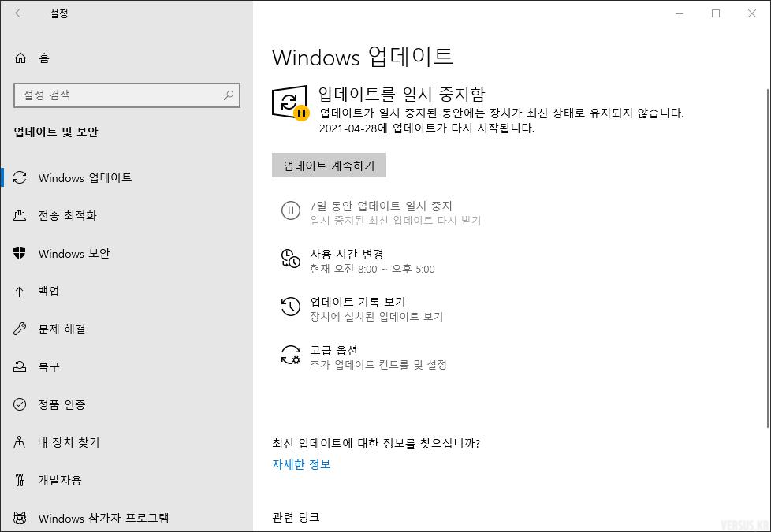Click the 설정 검색 search field
This screenshot has width=771, height=532.
click(127, 95)
